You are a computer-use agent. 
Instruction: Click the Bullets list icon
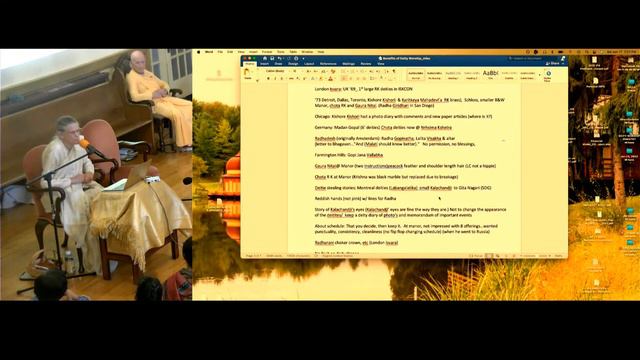coord(344,71)
